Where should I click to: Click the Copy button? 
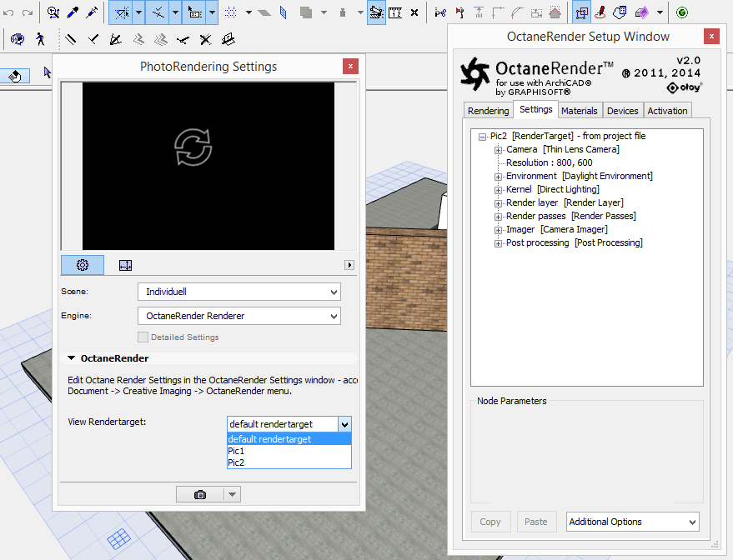coord(490,522)
